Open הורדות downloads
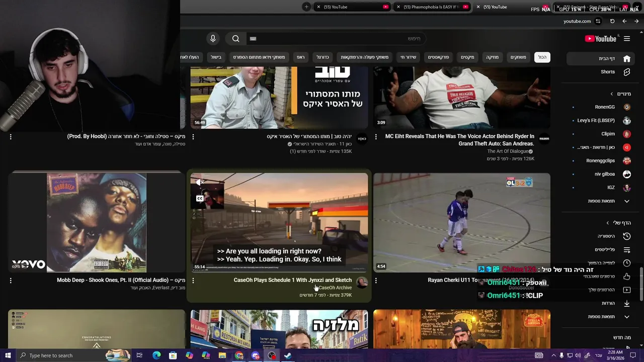 (x=601, y=303)
